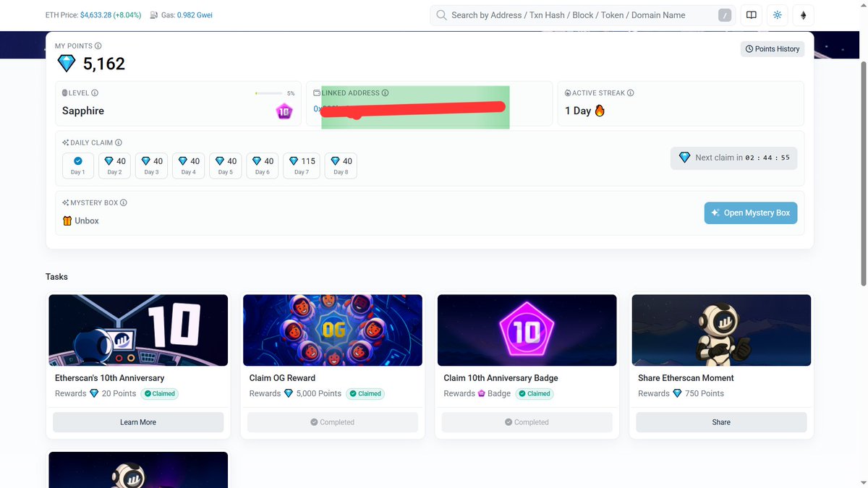Viewport: 868px width, 488px height.
Task: Click the streak fire icon
Action: (x=600, y=111)
